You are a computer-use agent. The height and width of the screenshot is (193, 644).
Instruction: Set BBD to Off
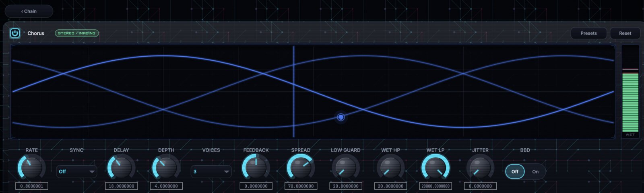[515, 172]
